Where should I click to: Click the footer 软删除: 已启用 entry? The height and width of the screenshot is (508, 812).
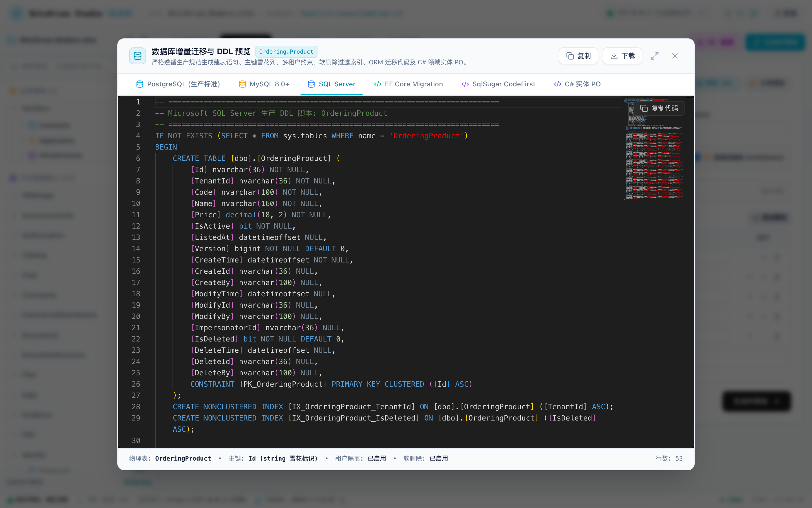pos(425,459)
